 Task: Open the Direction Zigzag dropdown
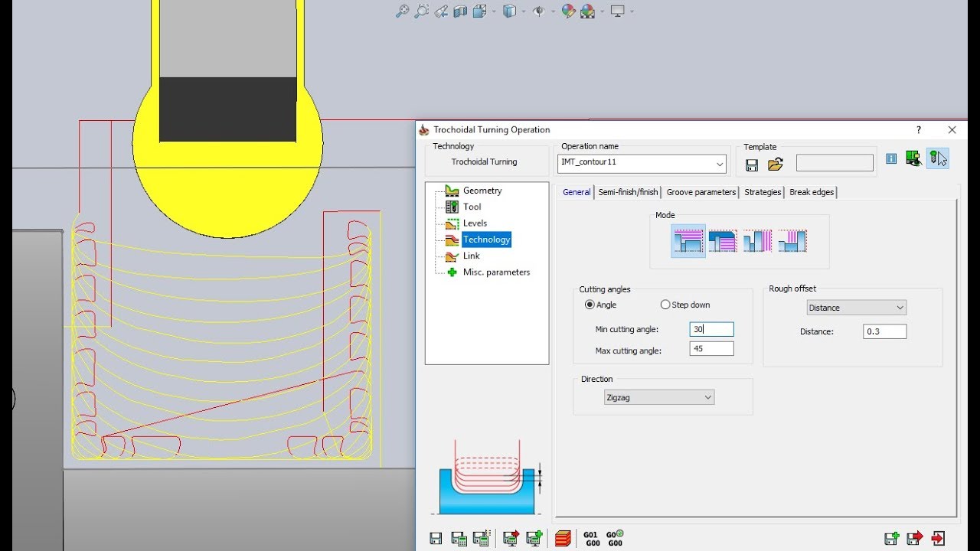point(659,397)
